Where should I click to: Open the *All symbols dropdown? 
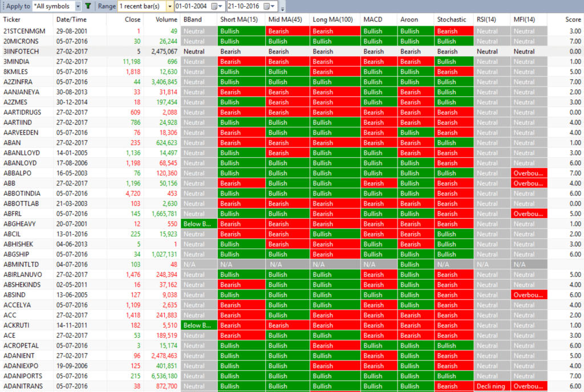tap(78, 6)
